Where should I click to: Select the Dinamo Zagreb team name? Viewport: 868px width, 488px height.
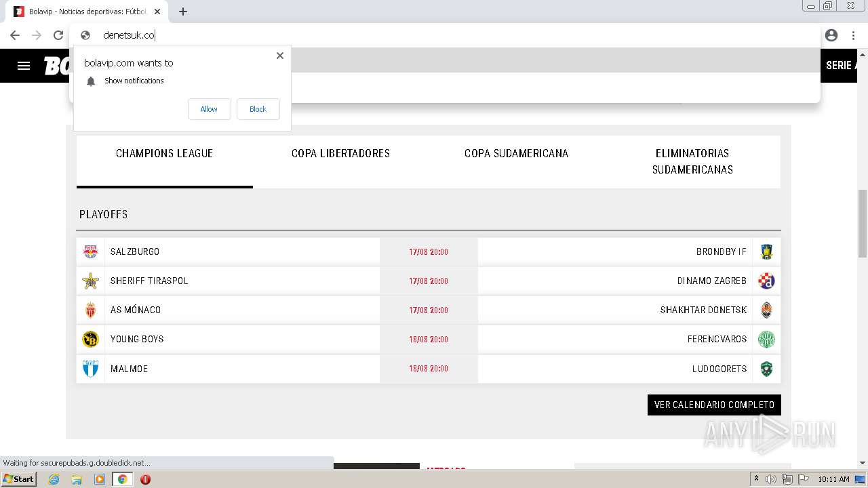click(x=712, y=281)
